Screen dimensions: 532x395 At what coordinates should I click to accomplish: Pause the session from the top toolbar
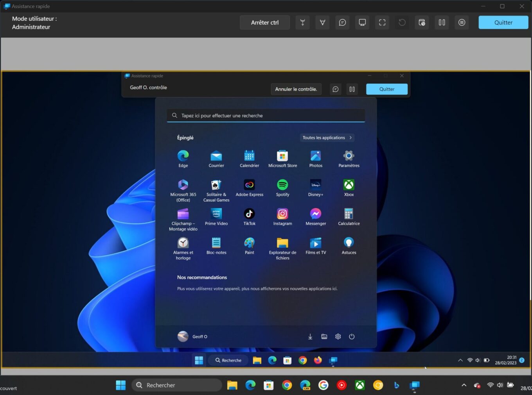tap(442, 23)
